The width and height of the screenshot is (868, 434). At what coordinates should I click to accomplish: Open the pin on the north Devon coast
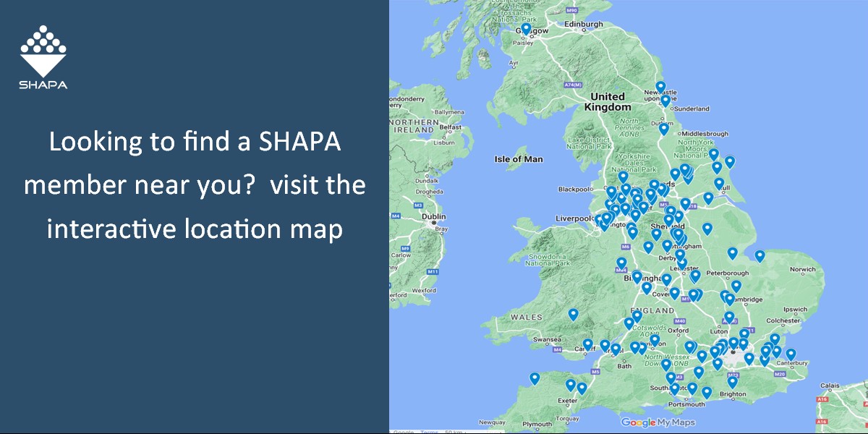coord(535,378)
